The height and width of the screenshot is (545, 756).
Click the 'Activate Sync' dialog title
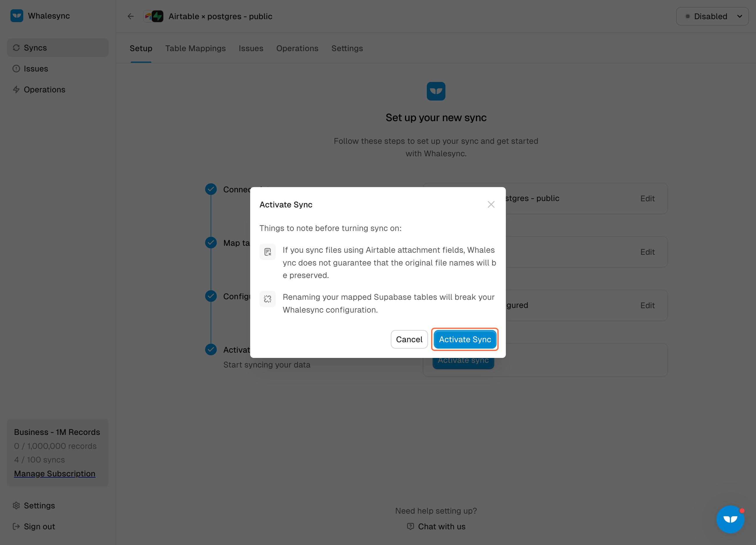(286, 205)
